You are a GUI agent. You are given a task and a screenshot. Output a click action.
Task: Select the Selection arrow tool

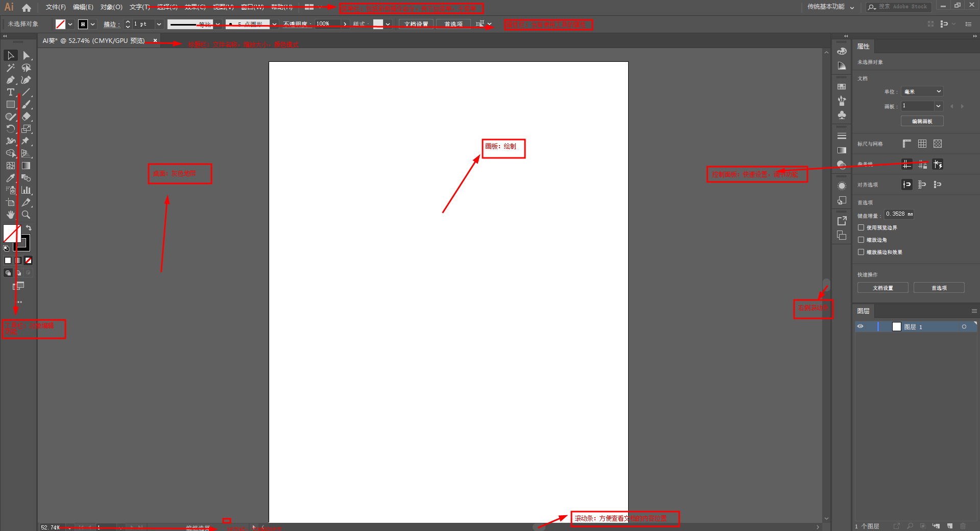[x=10, y=55]
